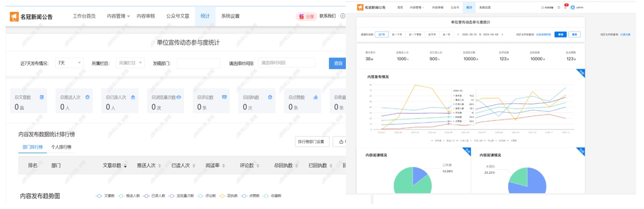644x209 pixels.
Task: Click the 请选择时间段 date input
Action: click(x=287, y=62)
